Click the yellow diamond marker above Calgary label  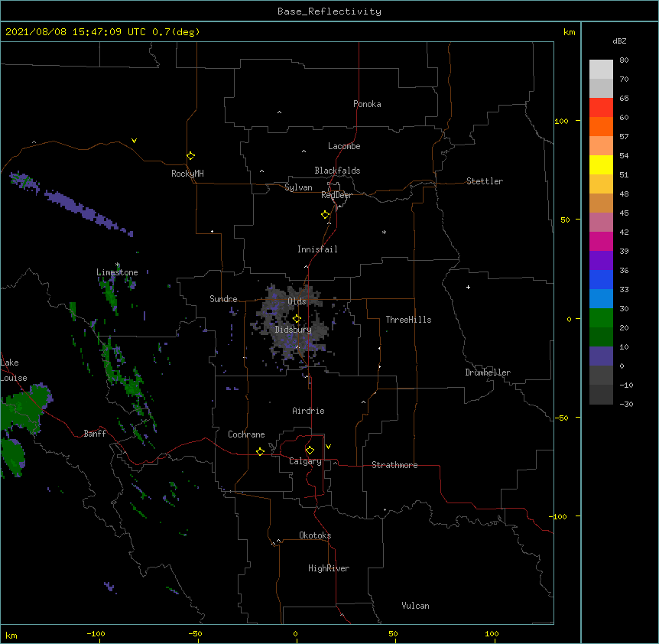pos(310,450)
